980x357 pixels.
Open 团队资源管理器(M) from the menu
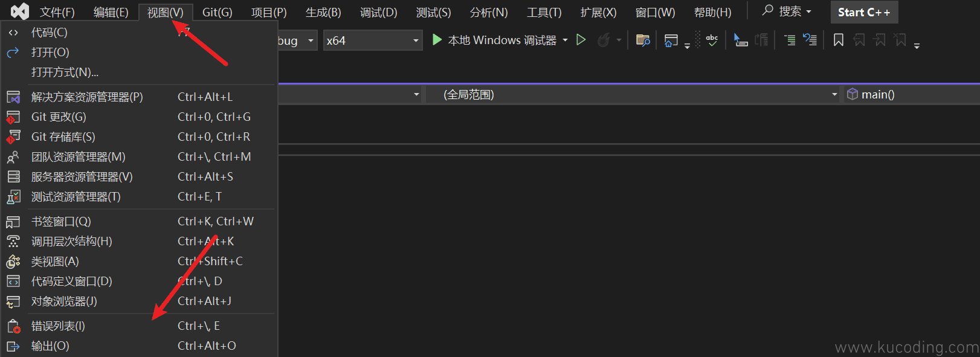tap(139, 157)
